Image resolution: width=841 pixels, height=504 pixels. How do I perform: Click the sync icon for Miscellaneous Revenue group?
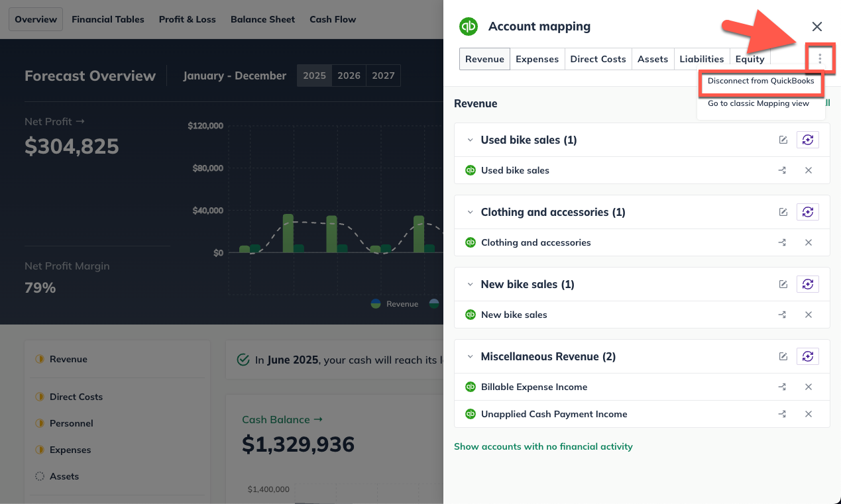pyautogui.click(x=807, y=356)
